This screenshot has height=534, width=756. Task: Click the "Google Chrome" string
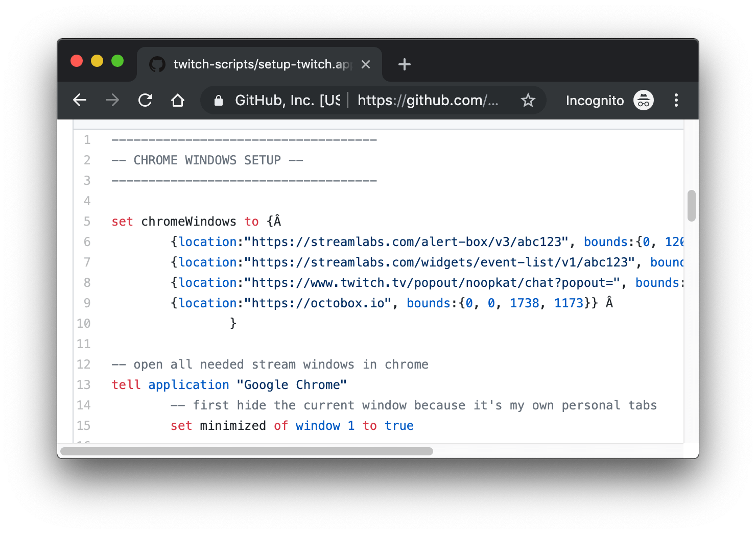[x=292, y=385]
